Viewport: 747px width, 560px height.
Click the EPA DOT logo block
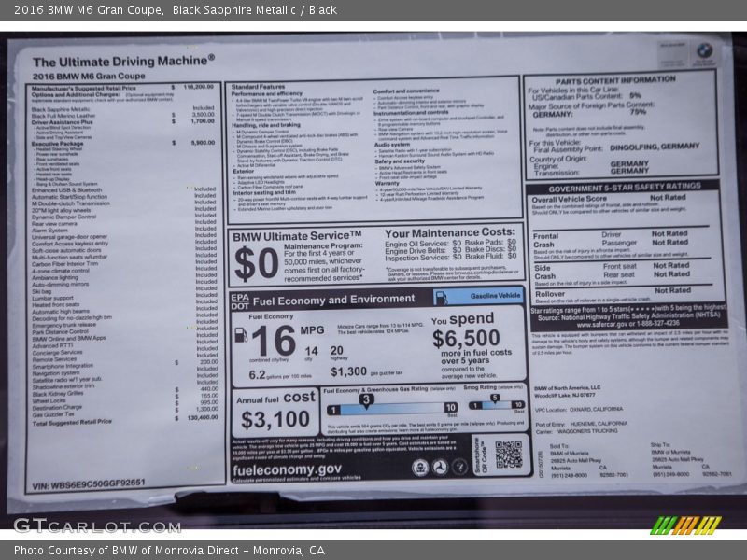tap(240, 300)
